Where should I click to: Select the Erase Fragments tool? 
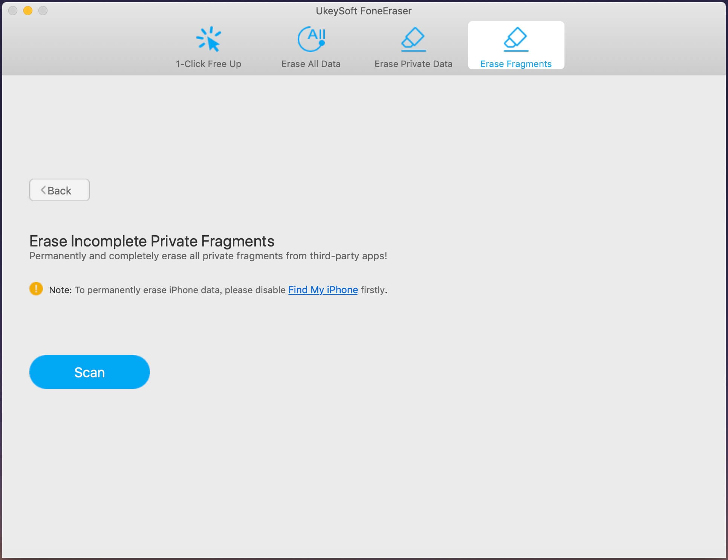click(x=515, y=45)
